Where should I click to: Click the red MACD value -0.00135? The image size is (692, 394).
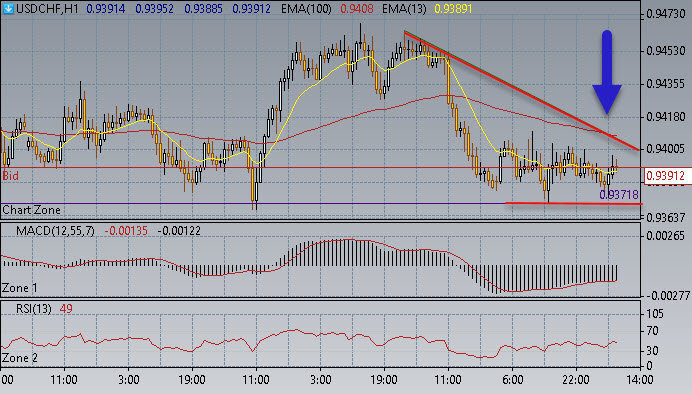126,231
